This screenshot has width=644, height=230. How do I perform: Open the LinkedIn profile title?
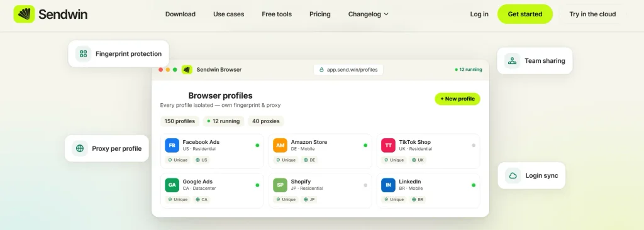pos(410,182)
